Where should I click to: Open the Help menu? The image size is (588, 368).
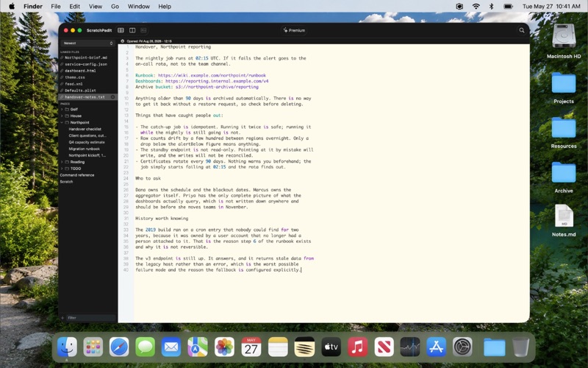tap(165, 7)
